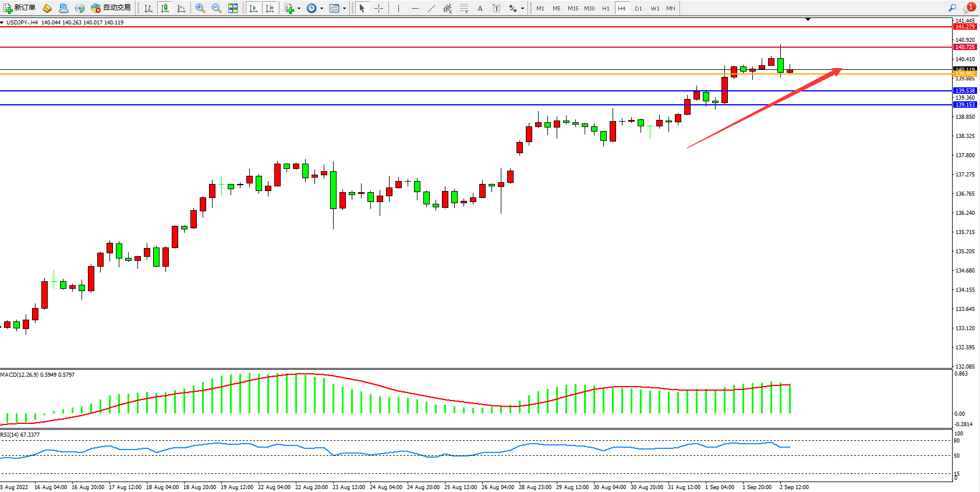The height and width of the screenshot is (492, 980).
Task: Select the crosshair tool
Action: 378,8
